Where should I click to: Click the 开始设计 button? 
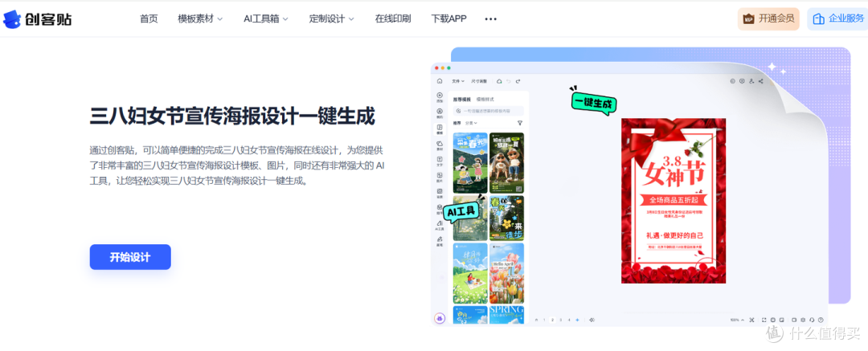point(130,257)
